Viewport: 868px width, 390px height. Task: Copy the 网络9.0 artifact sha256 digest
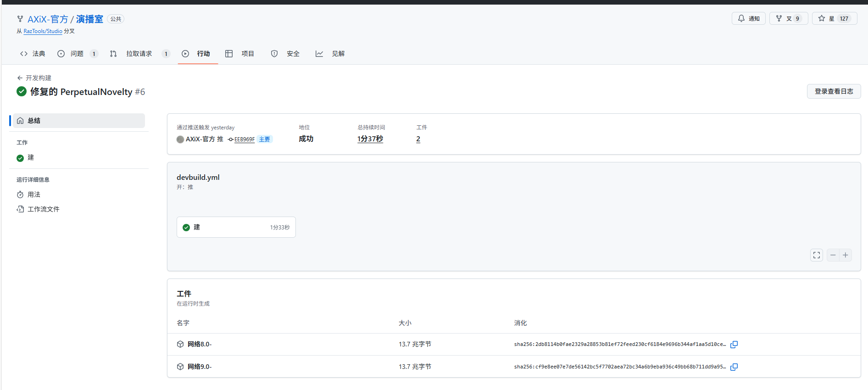tap(734, 367)
